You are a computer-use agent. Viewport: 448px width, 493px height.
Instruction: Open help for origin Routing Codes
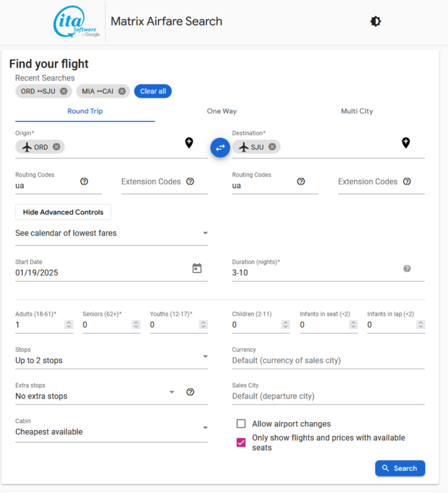(84, 181)
